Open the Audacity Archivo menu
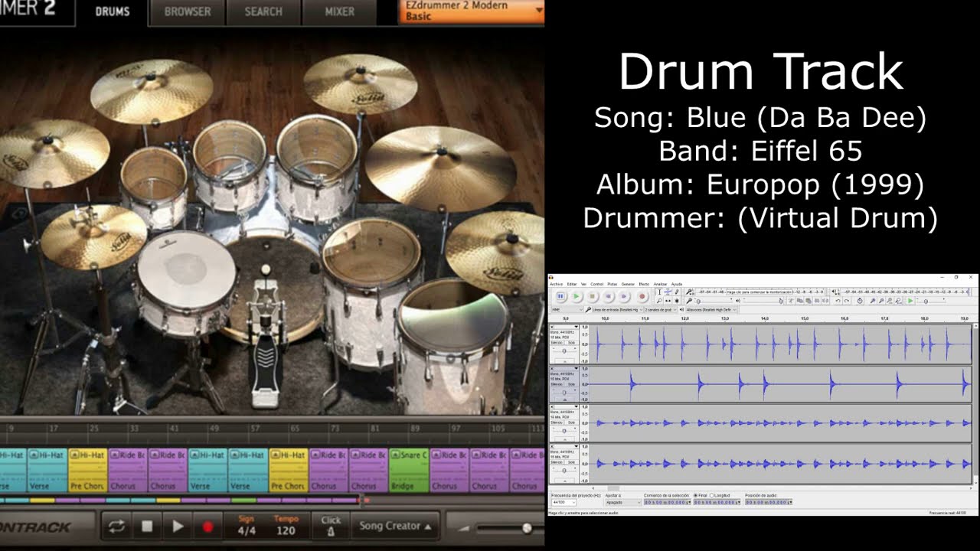 pyautogui.click(x=557, y=284)
